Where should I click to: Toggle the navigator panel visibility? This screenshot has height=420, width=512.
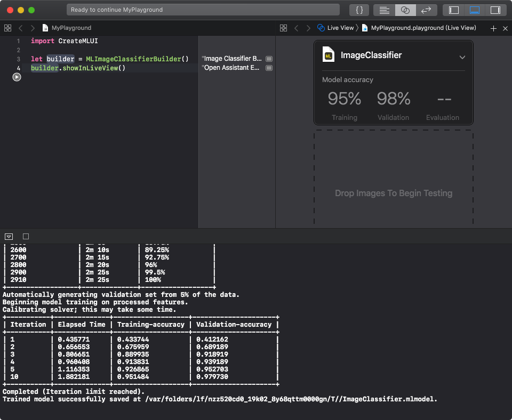454,10
